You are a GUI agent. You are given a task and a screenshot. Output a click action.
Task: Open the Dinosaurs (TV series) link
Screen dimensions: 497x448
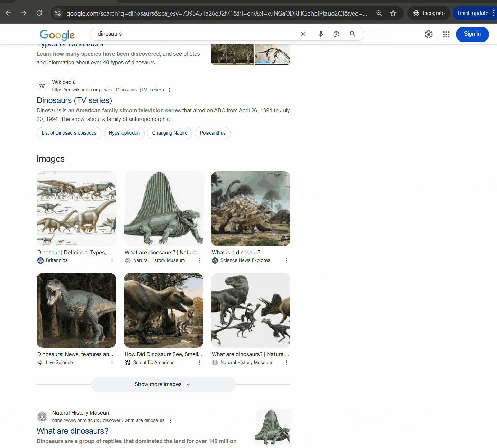click(x=74, y=100)
